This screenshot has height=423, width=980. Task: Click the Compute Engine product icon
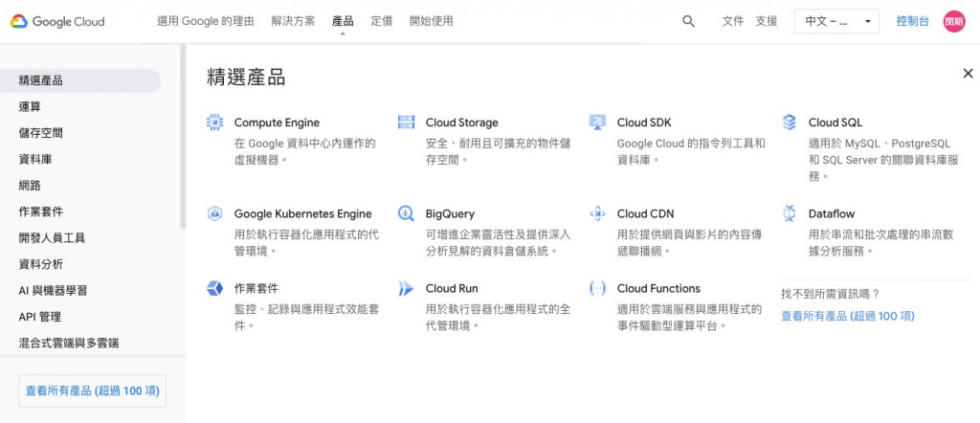(x=214, y=122)
